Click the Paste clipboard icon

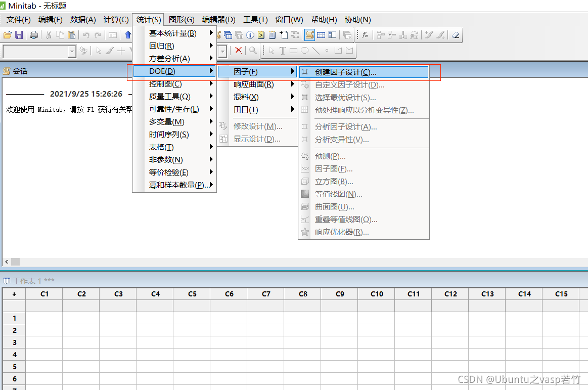click(x=72, y=35)
